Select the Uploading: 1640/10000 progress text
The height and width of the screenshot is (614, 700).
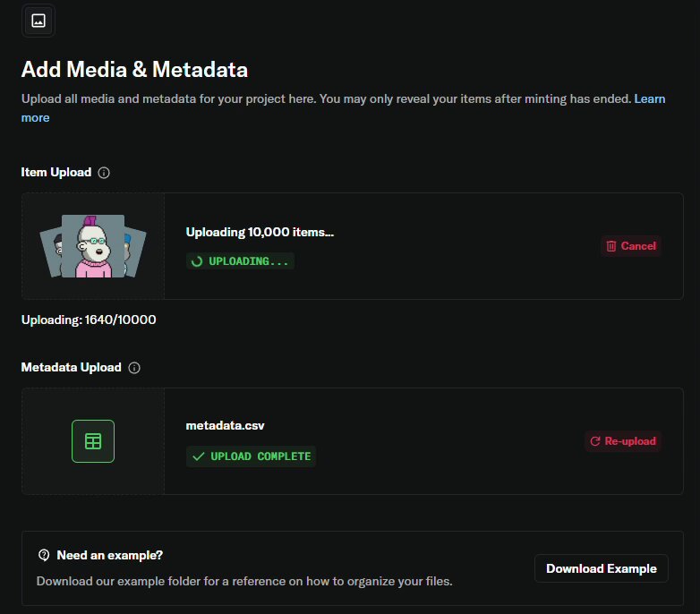click(x=89, y=320)
